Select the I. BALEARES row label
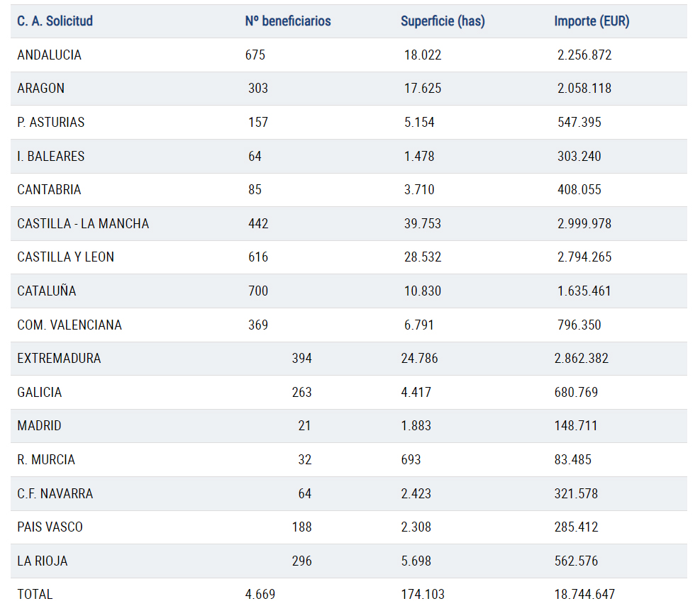The image size is (700, 606). point(50,157)
